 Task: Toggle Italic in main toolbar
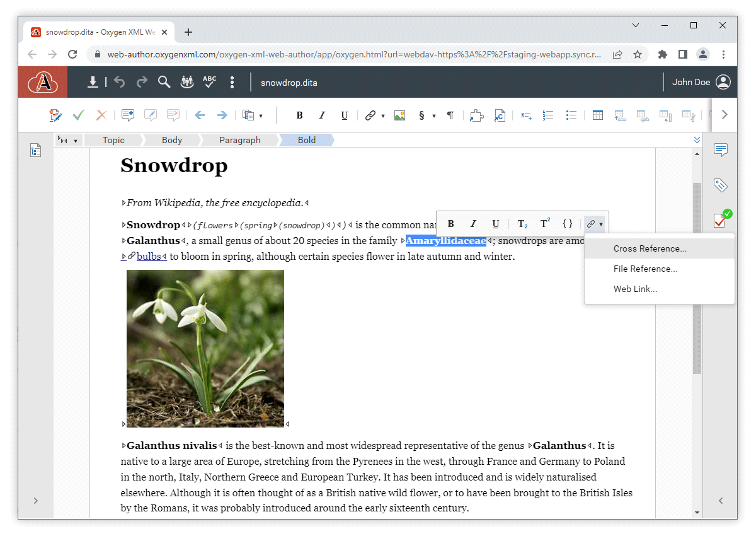(322, 115)
